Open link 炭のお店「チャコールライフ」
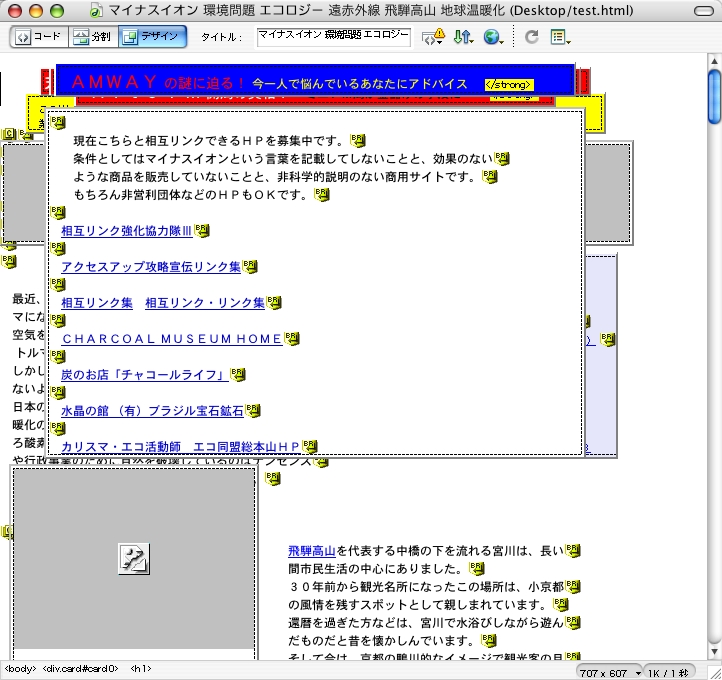This screenshot has width=722, height=680. 145,375
